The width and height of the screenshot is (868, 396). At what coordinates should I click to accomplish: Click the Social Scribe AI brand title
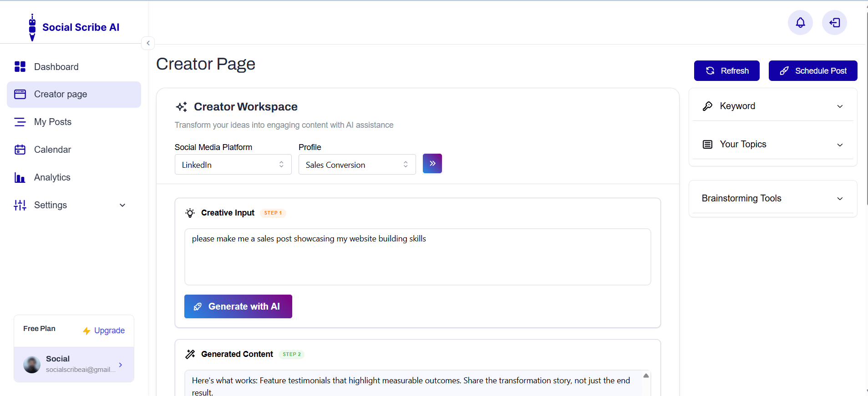81,27
